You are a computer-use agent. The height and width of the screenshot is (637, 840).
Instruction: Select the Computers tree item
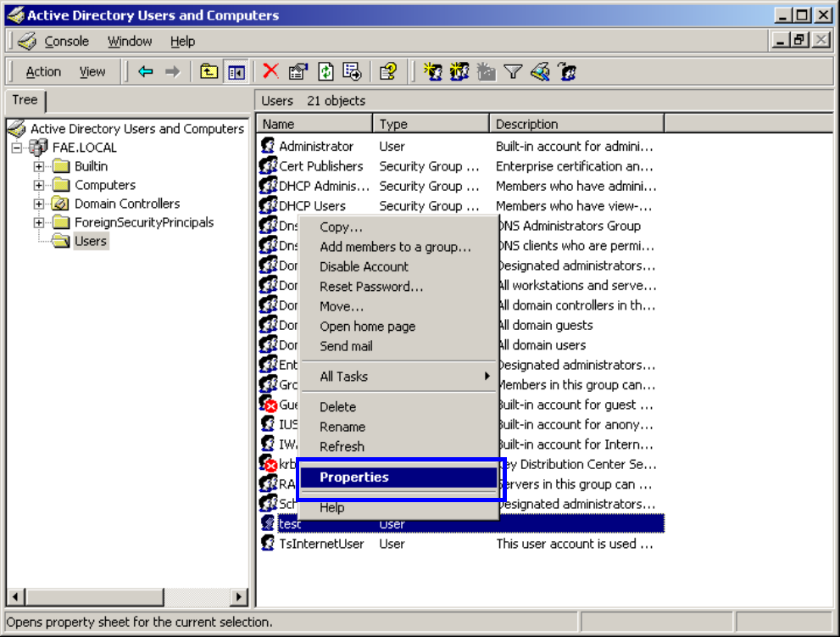click(105, 185)
